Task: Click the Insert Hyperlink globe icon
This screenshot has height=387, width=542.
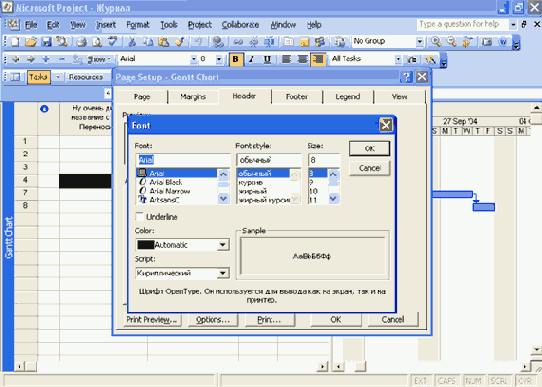Action: point(218,42)
